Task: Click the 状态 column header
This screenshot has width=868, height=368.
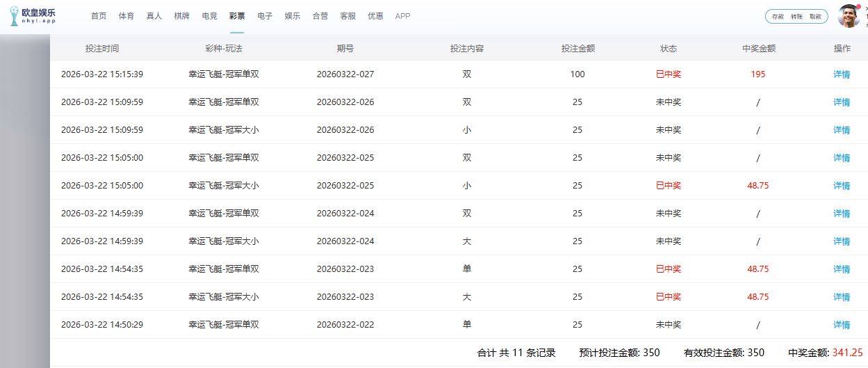Action: coord(669,49)
